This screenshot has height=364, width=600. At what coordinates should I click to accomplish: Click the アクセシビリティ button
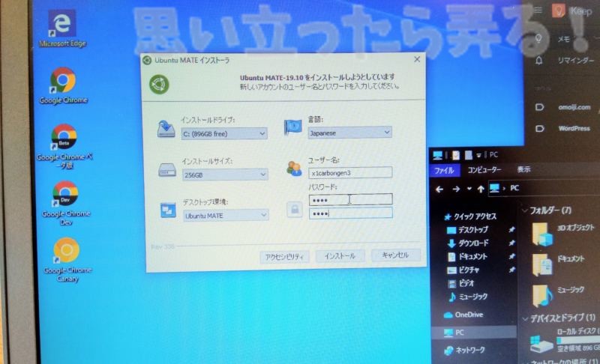click(x=284, y=257)
